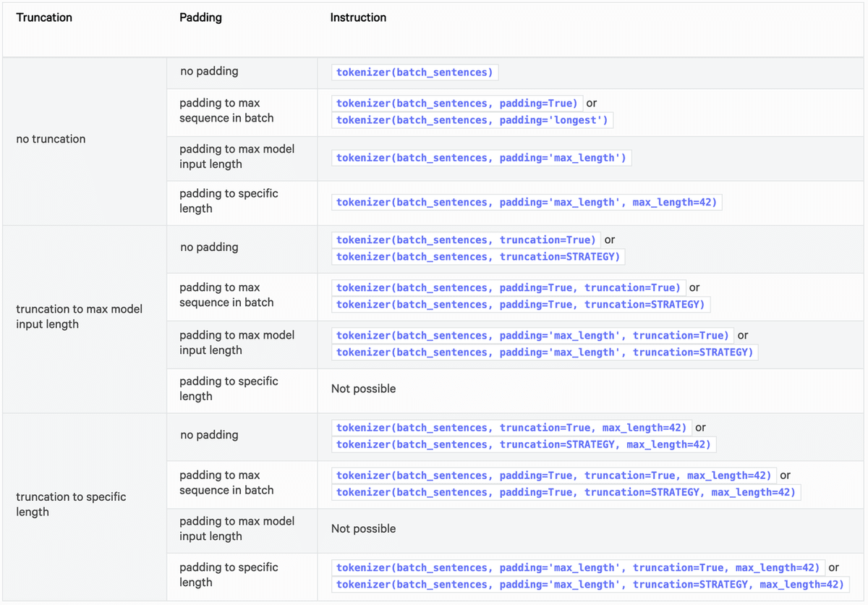This screenshot has height=605, width=868.
Task: Select the "truncation to specific length" cell
Action: click(x=71, y=504)
